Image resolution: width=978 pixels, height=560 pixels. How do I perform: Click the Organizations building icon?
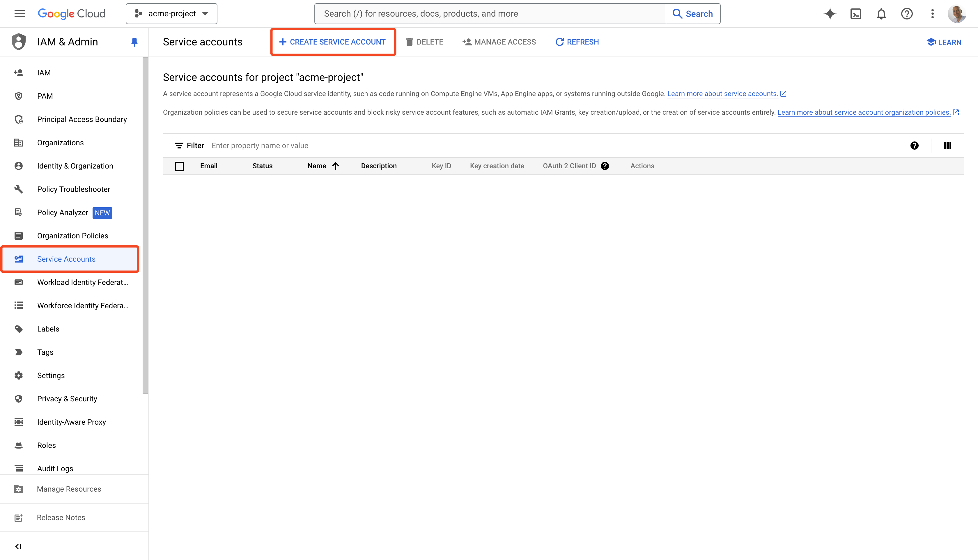coord(18,143)
